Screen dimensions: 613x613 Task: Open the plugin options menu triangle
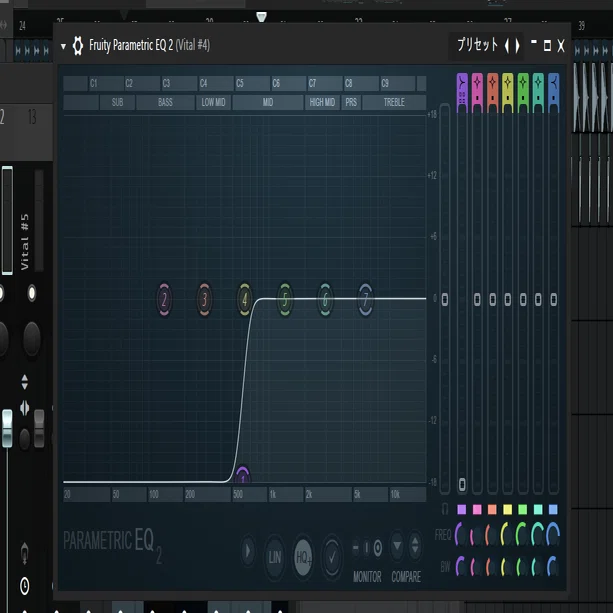pyautogui.click(x=63, y=47)
